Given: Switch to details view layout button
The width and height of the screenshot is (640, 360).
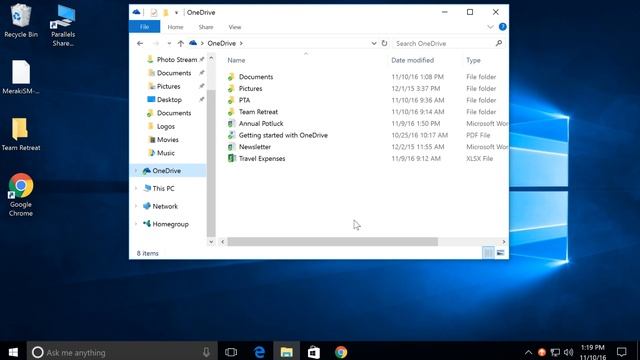Looking at the screenshot, I should click(488, 253).
